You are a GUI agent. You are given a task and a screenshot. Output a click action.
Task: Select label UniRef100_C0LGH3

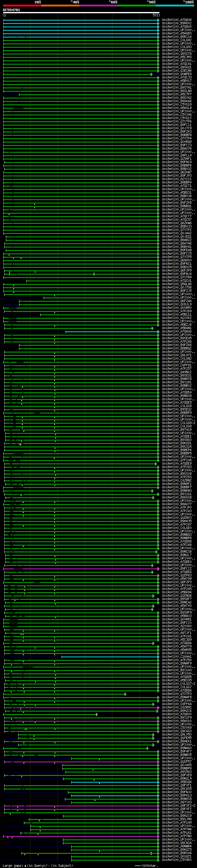(177, 47)
